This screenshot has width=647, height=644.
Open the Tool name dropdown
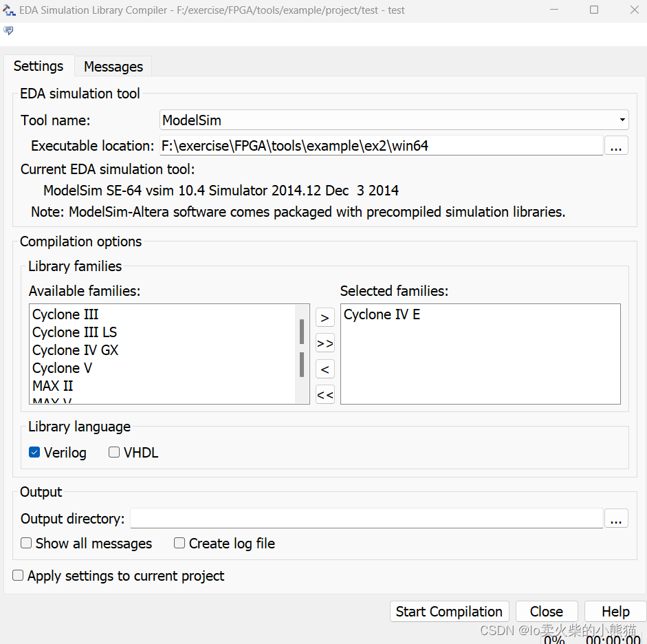[622, 120]
